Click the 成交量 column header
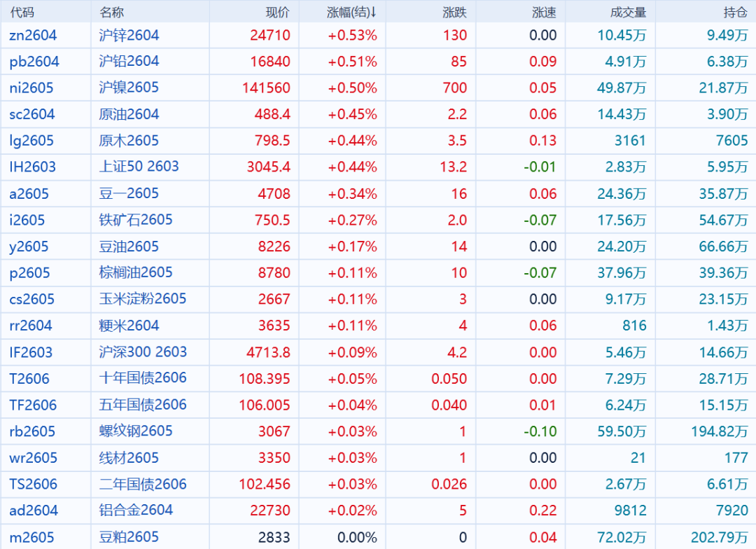Viewport: 756px width, 549px height. (628, 12)
